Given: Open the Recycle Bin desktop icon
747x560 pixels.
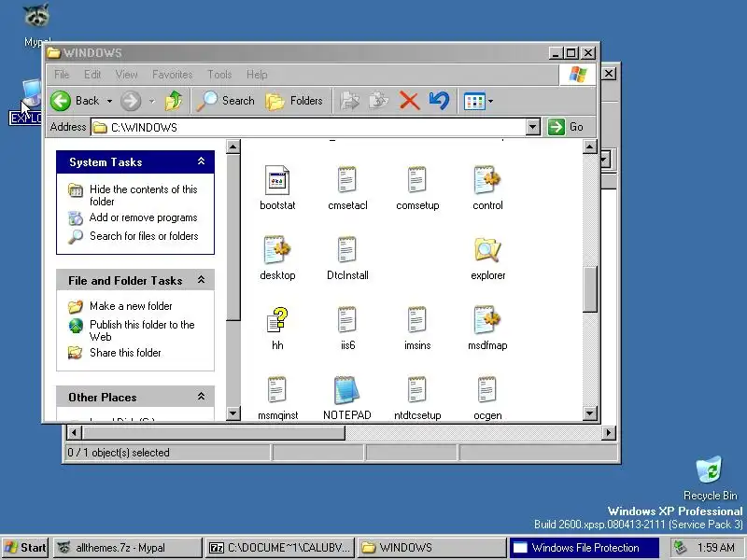Looking at the screenshot, I should coord(710,478).
